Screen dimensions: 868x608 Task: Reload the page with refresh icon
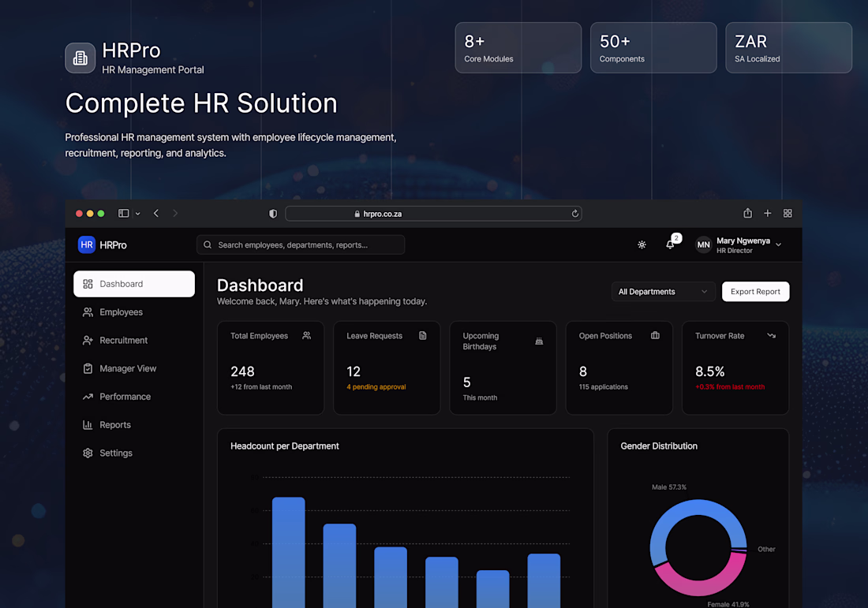click(x=575, y=214)
